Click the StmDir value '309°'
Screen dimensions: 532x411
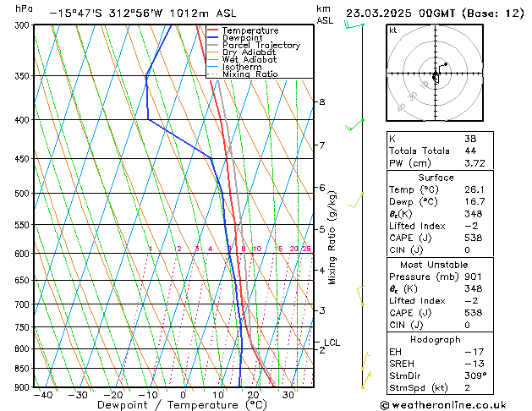475,375
